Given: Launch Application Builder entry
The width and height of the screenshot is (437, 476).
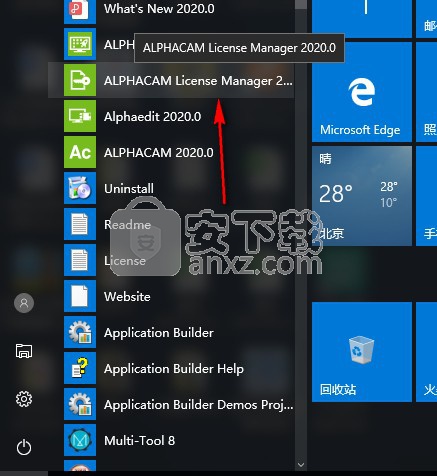Looking at the screenshot, I should 159,333.
